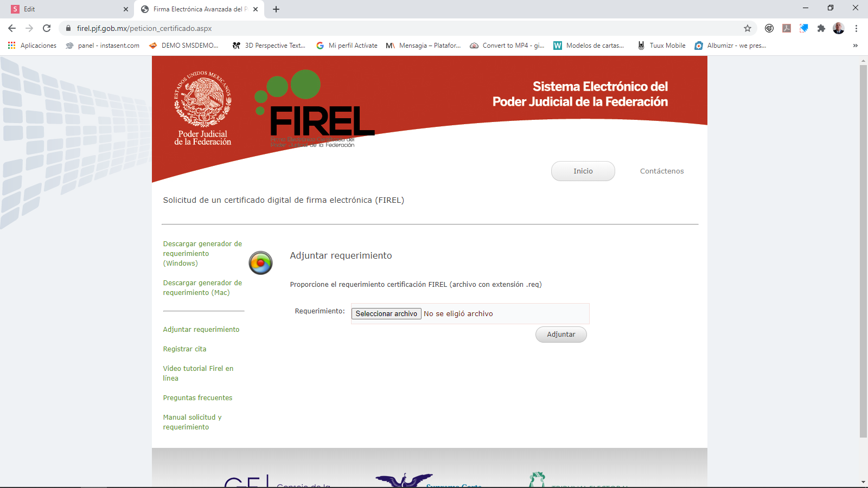This screenshot has height=488, width=868.
Task: Expand hidden bookmarks overflow chevron
Action: pos(856,46)
